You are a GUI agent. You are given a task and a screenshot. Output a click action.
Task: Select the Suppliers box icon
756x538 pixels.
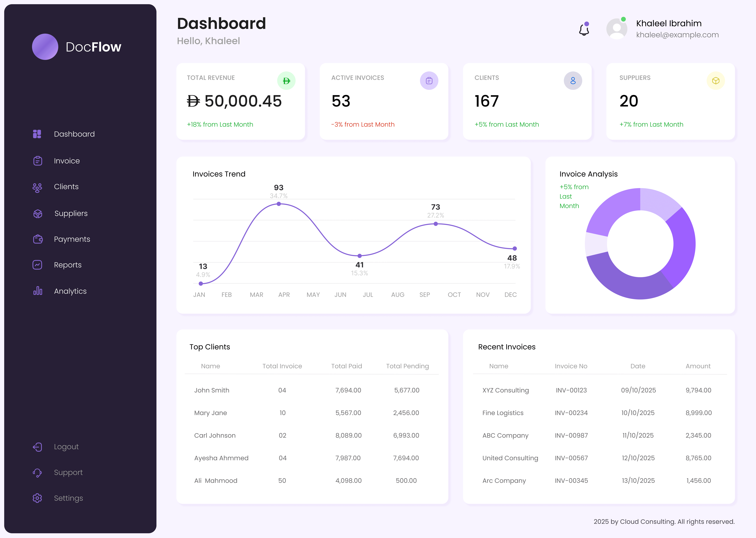coord(37,213)
